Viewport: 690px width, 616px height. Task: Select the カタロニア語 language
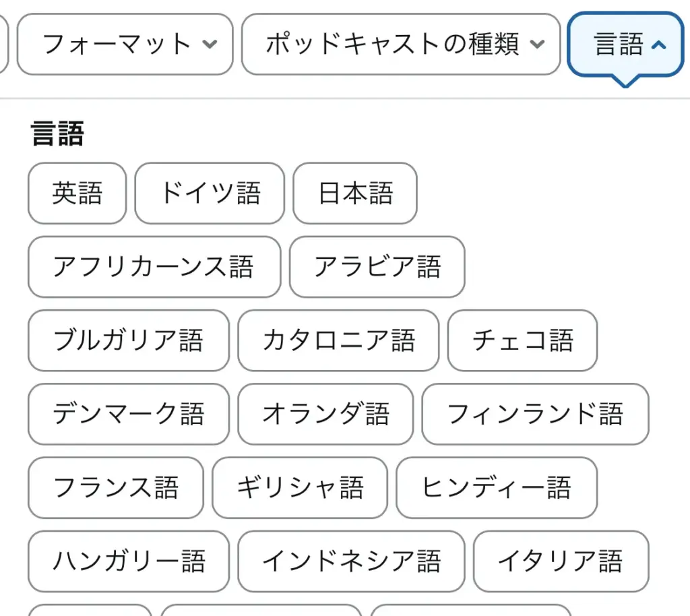point(339,341)
